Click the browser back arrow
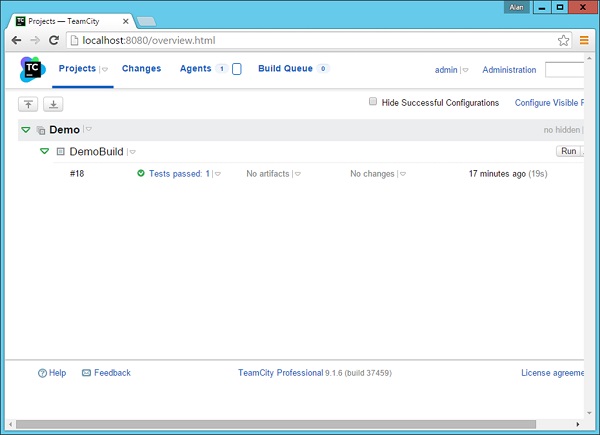 (x=16, y=40)
